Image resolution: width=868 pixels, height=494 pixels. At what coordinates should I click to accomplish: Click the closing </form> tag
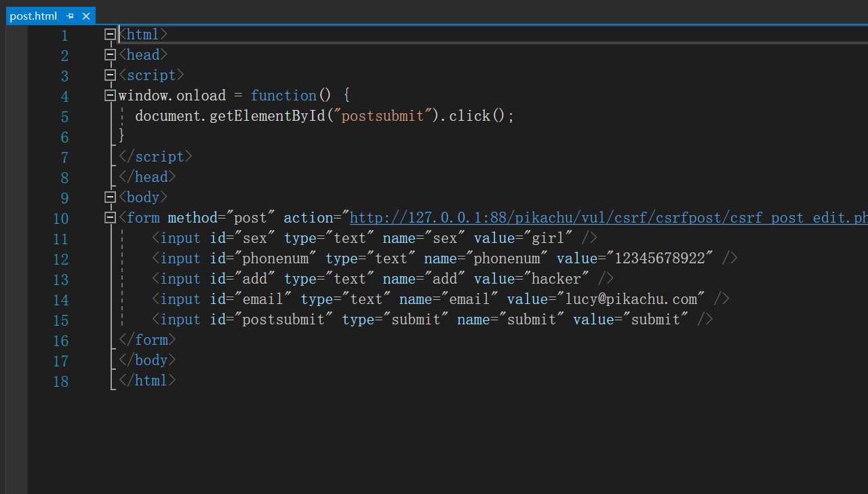pyautogui.click(x=147, y=339)
